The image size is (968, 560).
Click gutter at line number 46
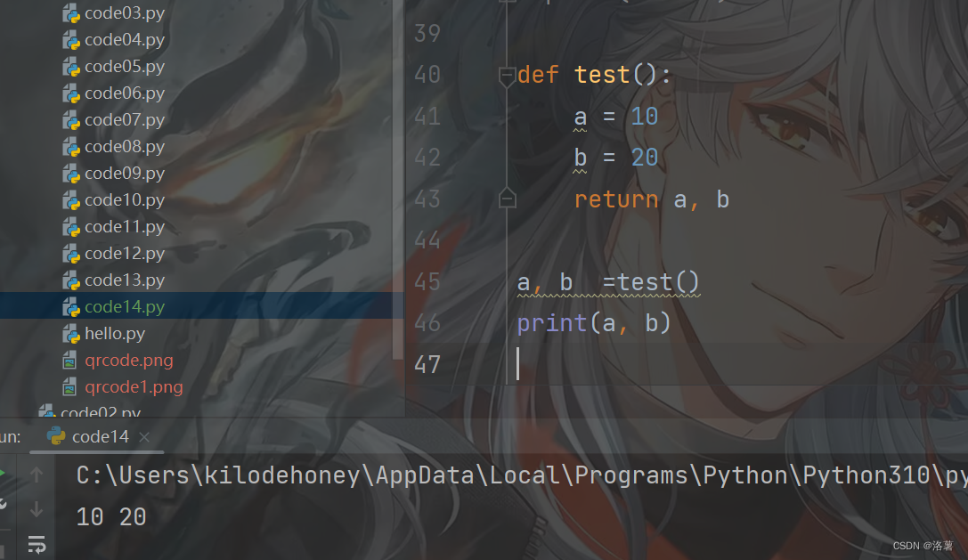coord(427,323)
